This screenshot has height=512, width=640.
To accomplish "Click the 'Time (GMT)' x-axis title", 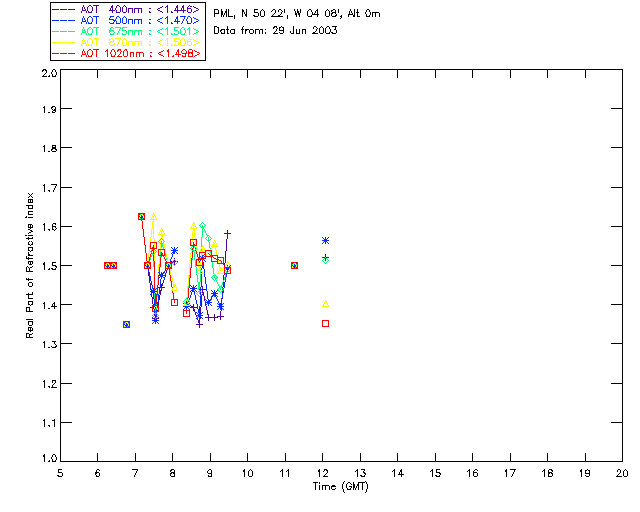I will [341, 487].
